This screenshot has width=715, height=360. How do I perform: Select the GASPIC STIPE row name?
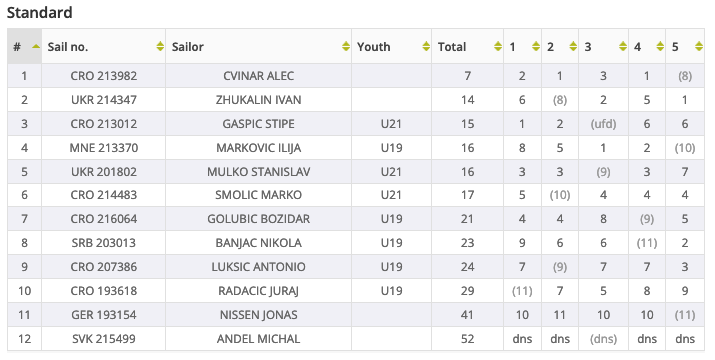pos(259,124)
